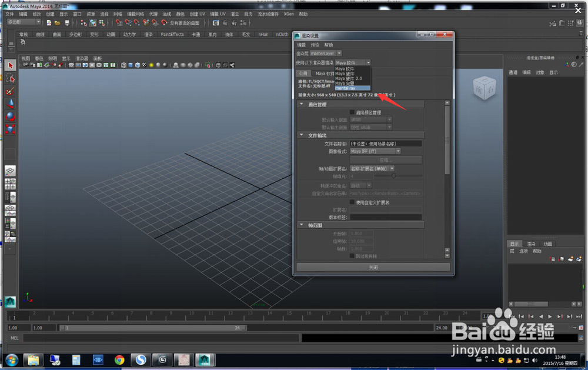Enable wireframe cube display in viewport
This screenshot has height=370, width=588.
click(x=123, y=65)
